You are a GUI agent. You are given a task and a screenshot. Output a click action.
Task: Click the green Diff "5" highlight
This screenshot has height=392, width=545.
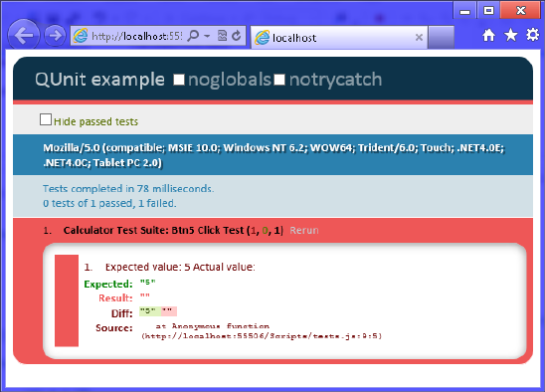150,311
